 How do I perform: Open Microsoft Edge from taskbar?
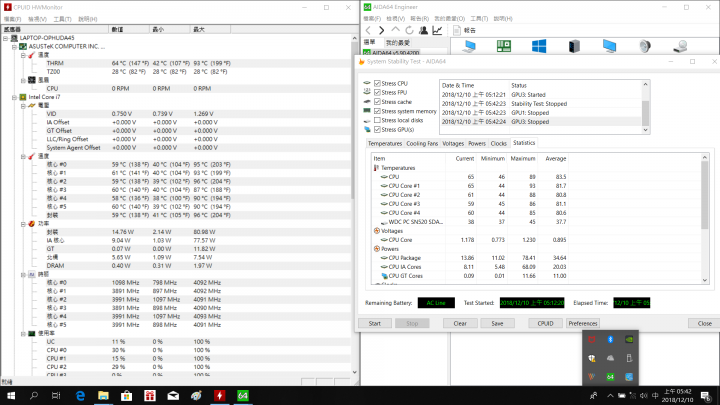point(80,395)
